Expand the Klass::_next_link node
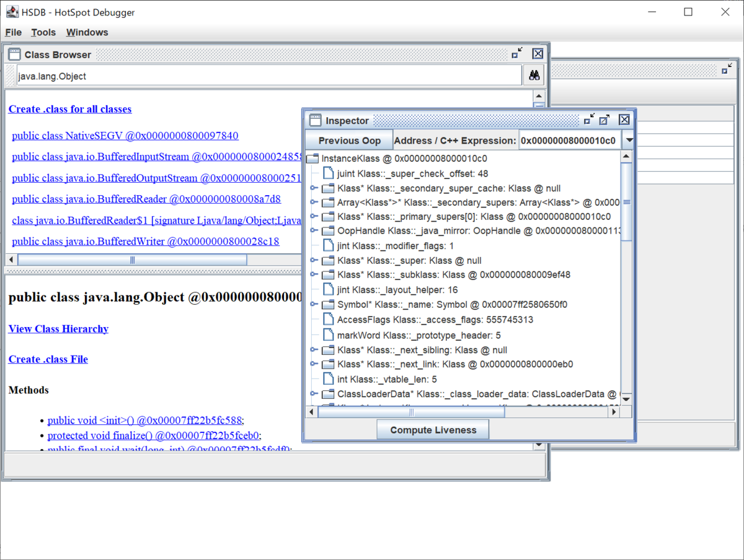The width and height of the screenshot is (744, 560). (314, 364)
